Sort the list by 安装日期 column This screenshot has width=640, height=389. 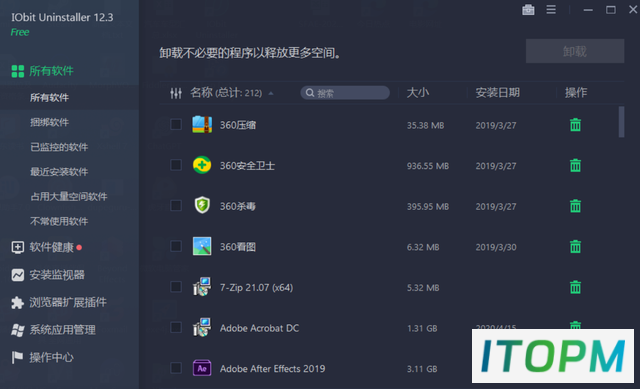click(x=498, y=93)
